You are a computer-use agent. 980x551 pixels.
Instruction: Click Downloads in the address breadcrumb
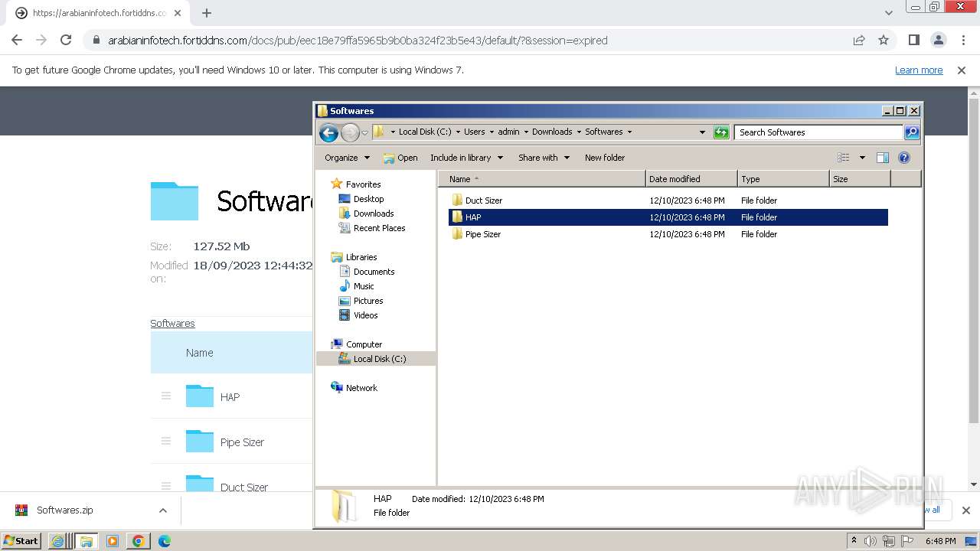552,132
